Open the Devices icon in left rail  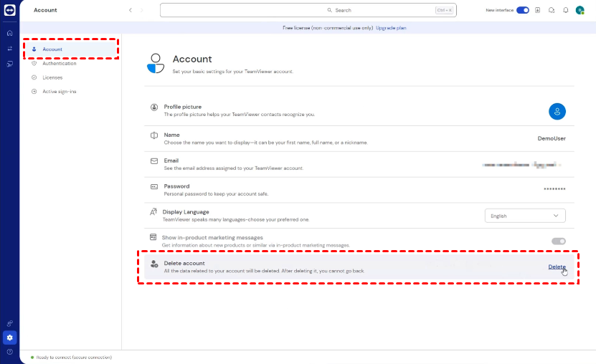coord(10,64)
